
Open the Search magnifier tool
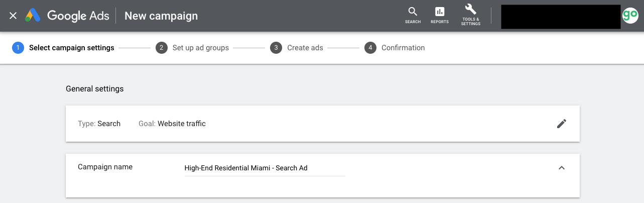[413, 15]
